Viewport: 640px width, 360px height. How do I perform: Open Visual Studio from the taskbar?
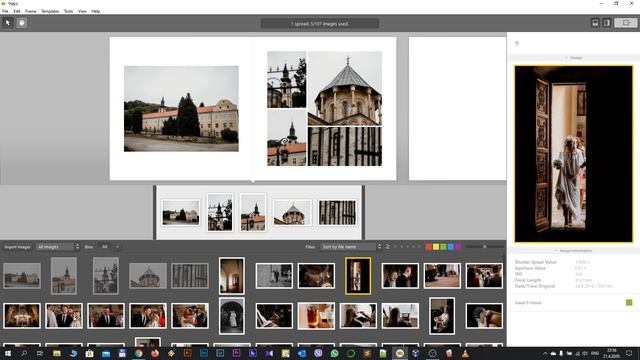click(269, 353)
